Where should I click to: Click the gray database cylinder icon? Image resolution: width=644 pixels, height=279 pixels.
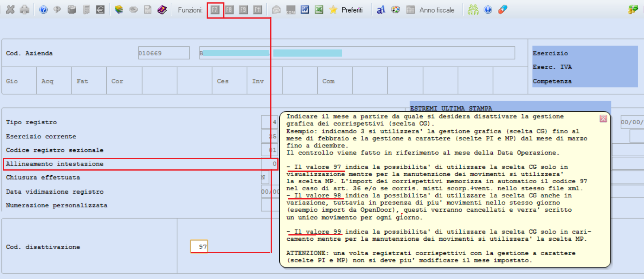(x=72, y=9)
